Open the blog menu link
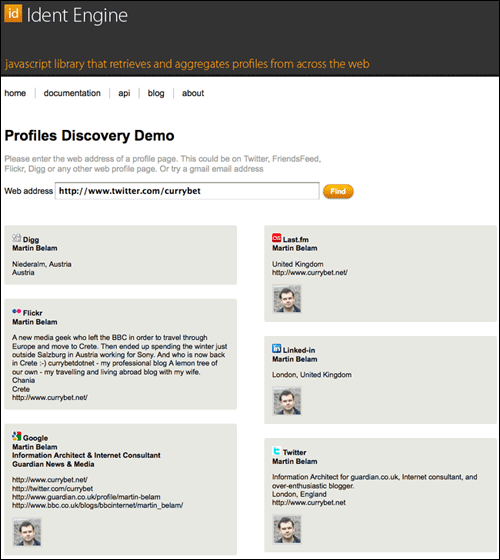The height and width of the screenshot is (560, 500). pos(156,93)
